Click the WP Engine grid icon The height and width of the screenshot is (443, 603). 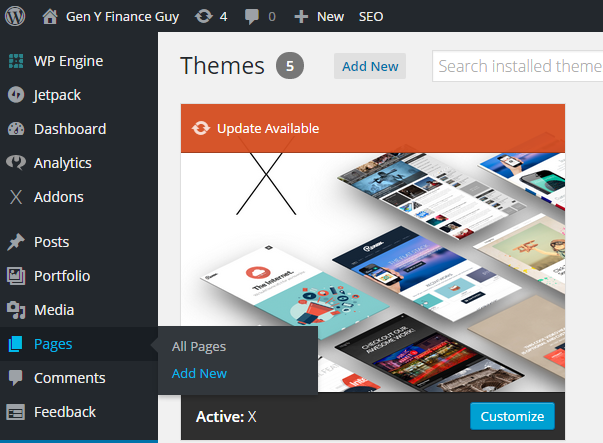[16, 61]
